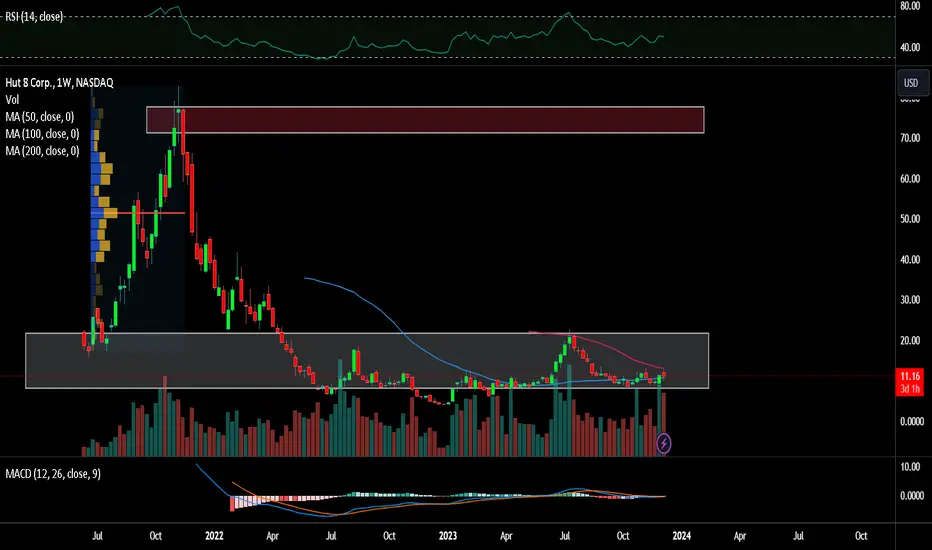Select the Vol indicator label
This screenshot has width=932, height=550.
tap(12, 100)
